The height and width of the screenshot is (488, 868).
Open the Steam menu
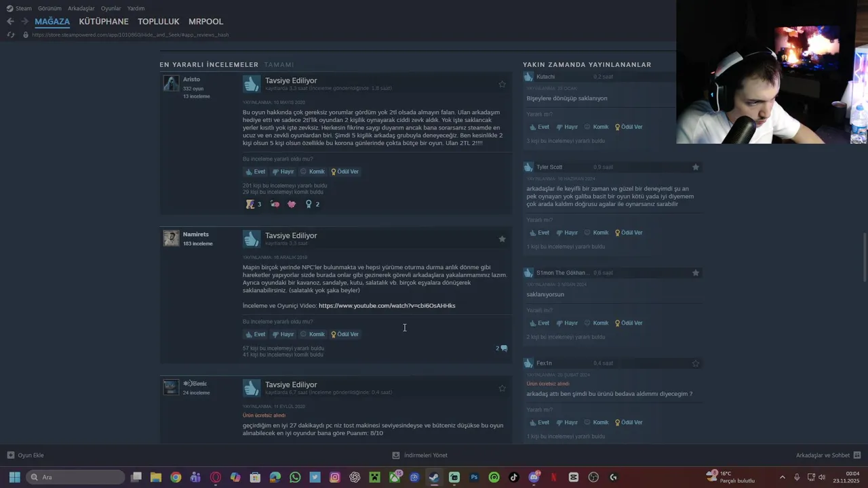[x=19, y=8]
